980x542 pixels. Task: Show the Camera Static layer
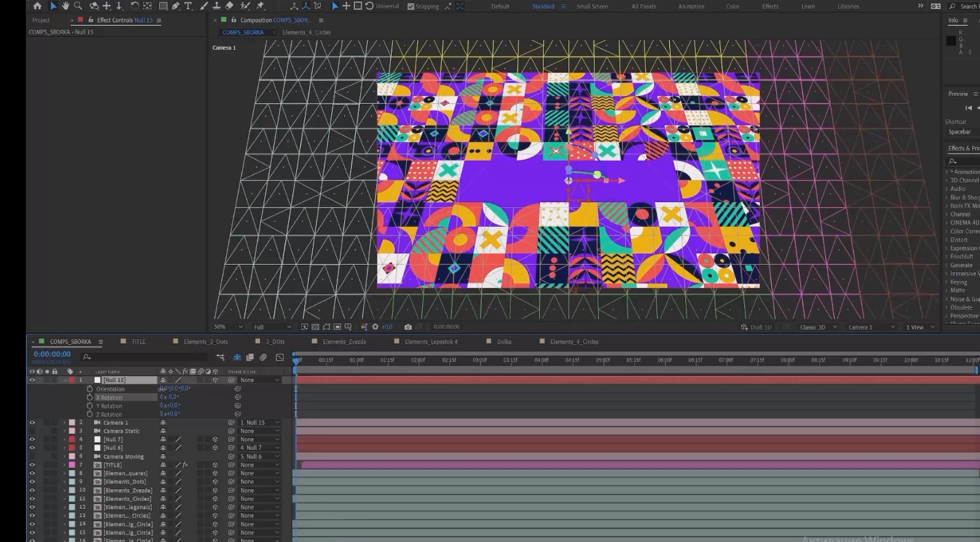(32, 431)
